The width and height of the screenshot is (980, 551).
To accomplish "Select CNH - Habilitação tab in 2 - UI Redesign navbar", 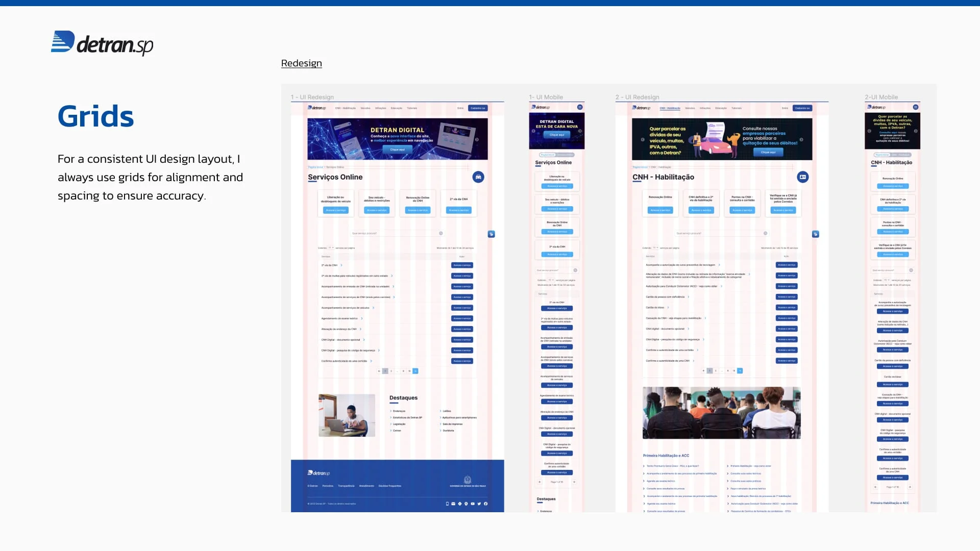I will click(670, 108).
